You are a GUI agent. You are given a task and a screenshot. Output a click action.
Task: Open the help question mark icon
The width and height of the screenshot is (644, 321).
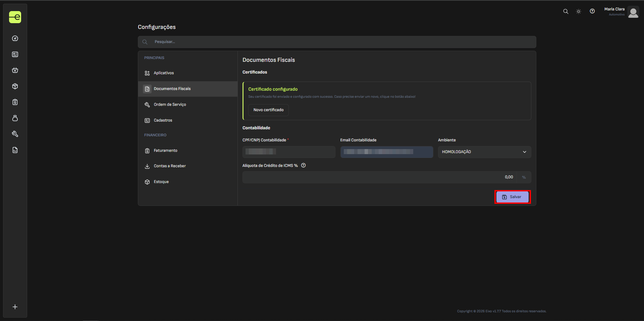(592, 11)
